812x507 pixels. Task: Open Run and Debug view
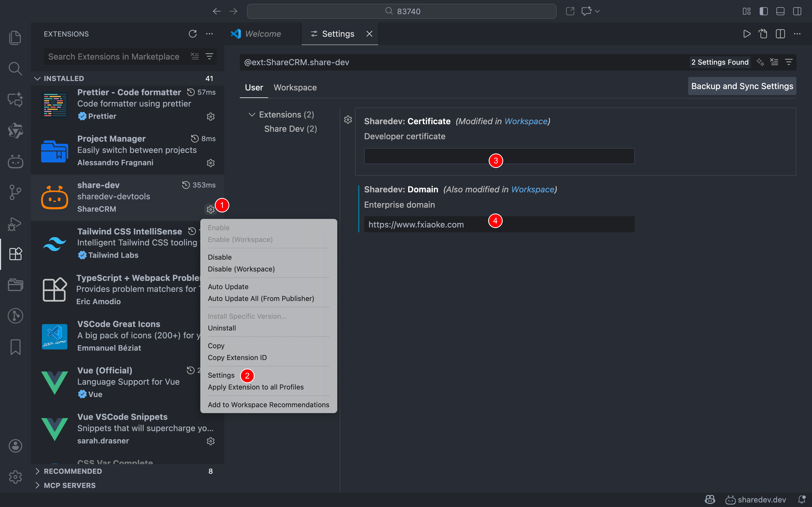pos(15,224)
